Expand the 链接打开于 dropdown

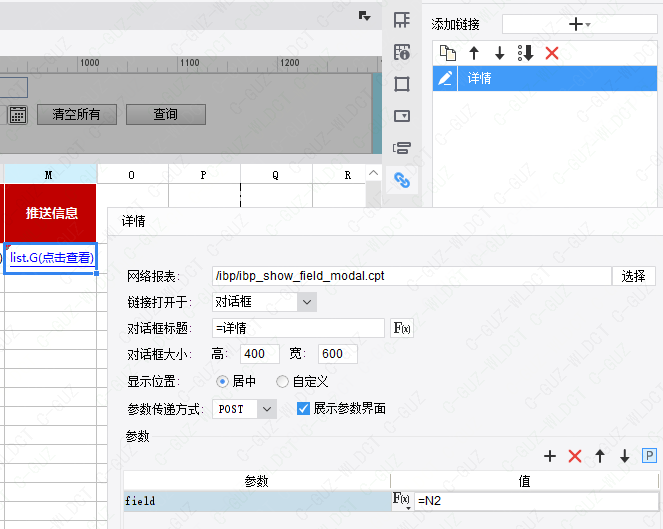(x=307, y=301)
